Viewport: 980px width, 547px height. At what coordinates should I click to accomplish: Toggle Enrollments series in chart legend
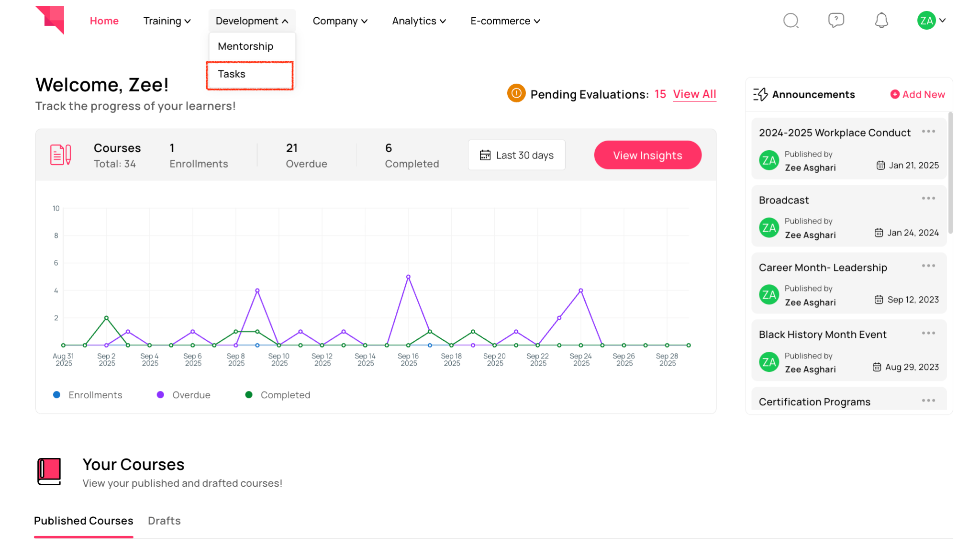click(88, 395)
